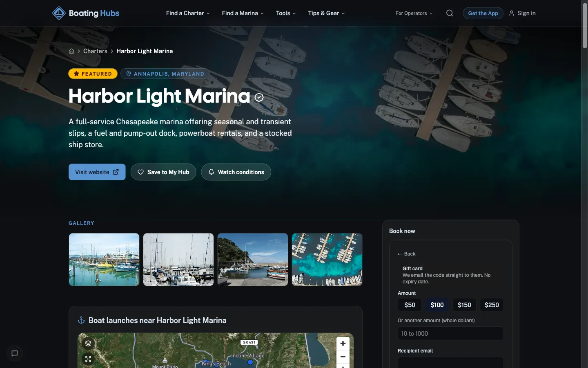
Task: Click the anchor icon by Boat launches heading
Action: point(81,320)
